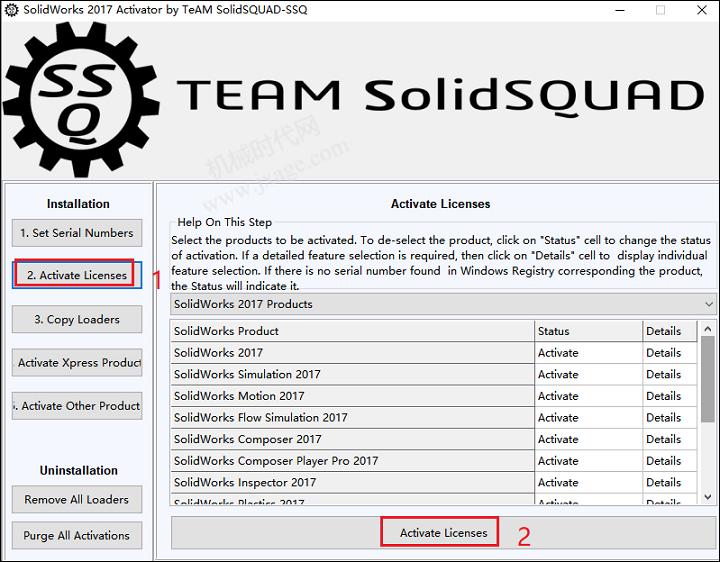Viewport: 720px width, 562px height.
Task: Click the Details column header
Action: tap(670, 331)
